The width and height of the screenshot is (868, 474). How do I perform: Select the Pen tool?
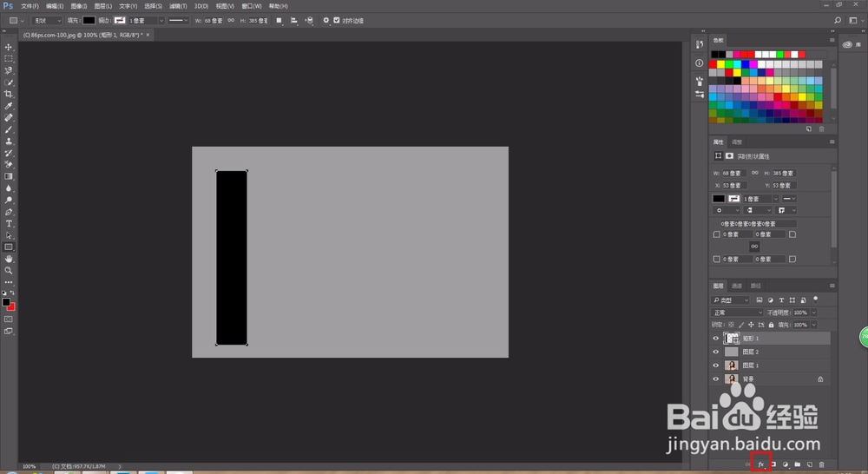[9, 212]
